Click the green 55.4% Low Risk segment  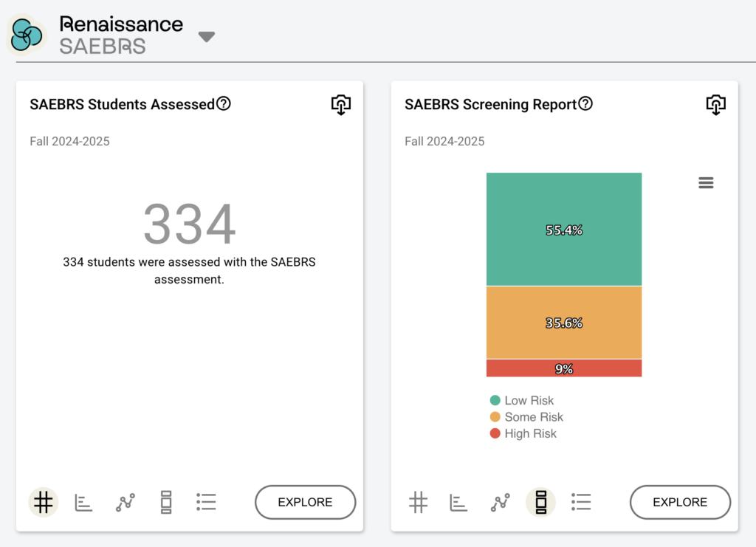[x=564, y=230]
